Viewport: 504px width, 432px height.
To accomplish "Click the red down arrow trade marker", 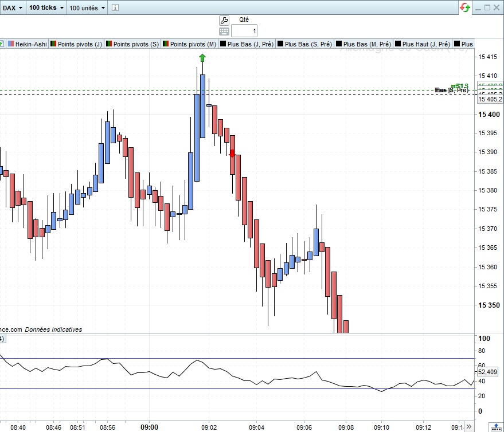I will (232, 154).
